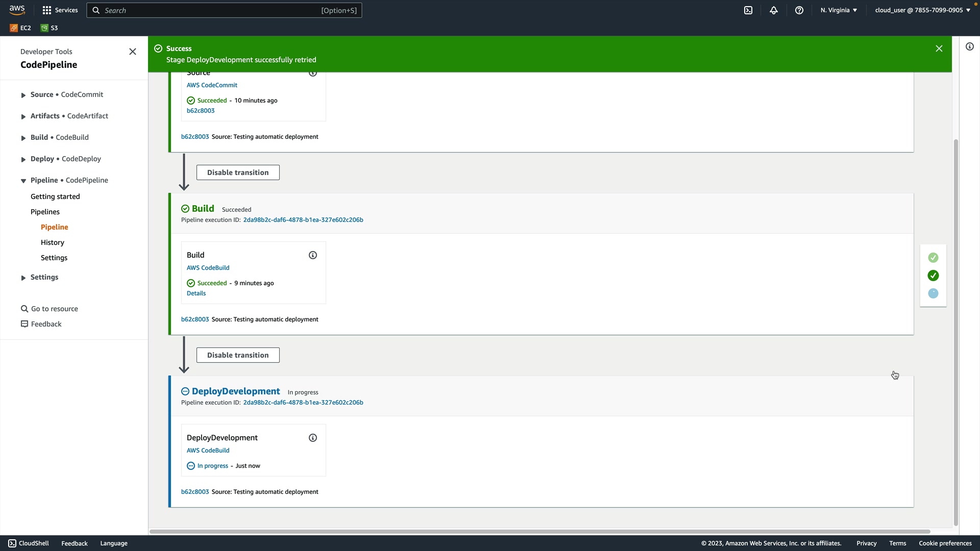980x551 pixels.
Task: Open Build action Details link
Action: (x=196, y=293)
